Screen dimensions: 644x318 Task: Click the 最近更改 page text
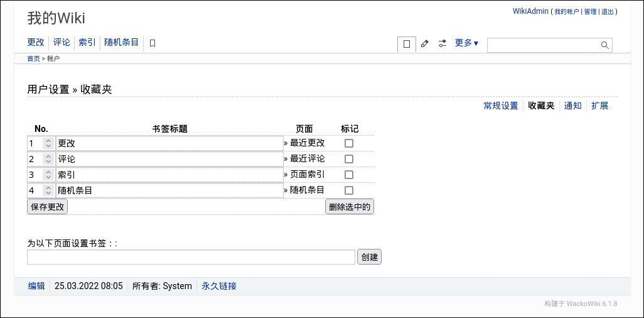[307, 143]
